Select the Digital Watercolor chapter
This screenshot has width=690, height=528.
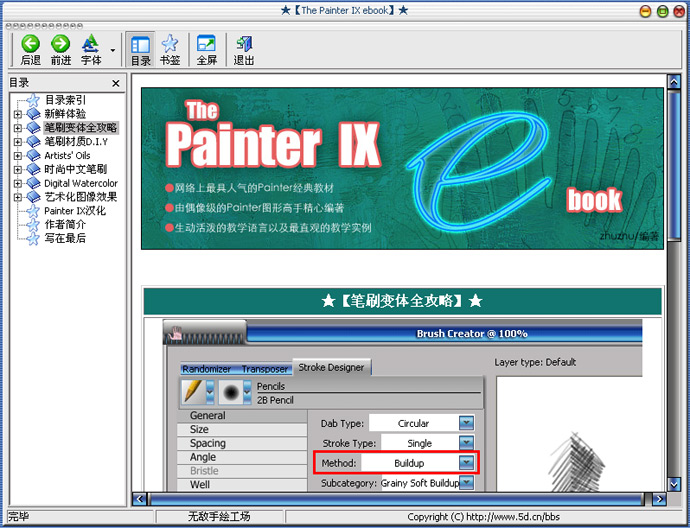(81, 183)
